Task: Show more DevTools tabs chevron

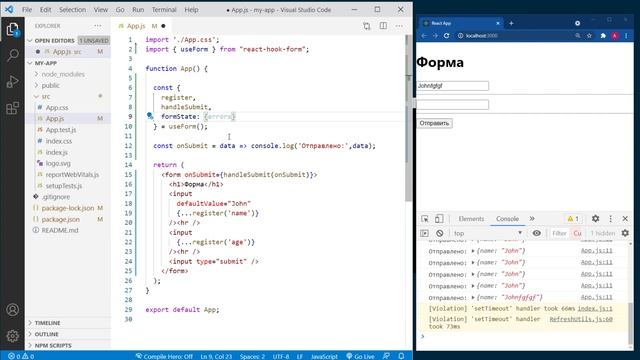Action: click(532, 219)
